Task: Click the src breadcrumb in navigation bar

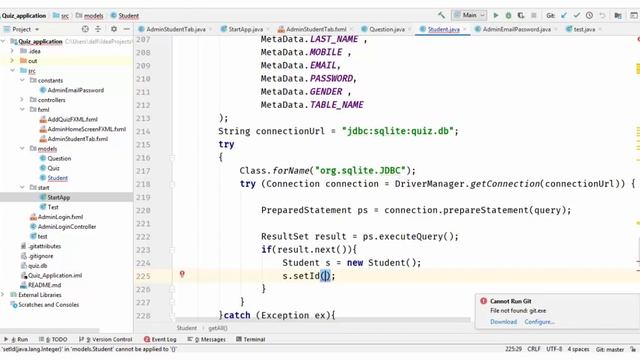Action: [x=65, y=16]
